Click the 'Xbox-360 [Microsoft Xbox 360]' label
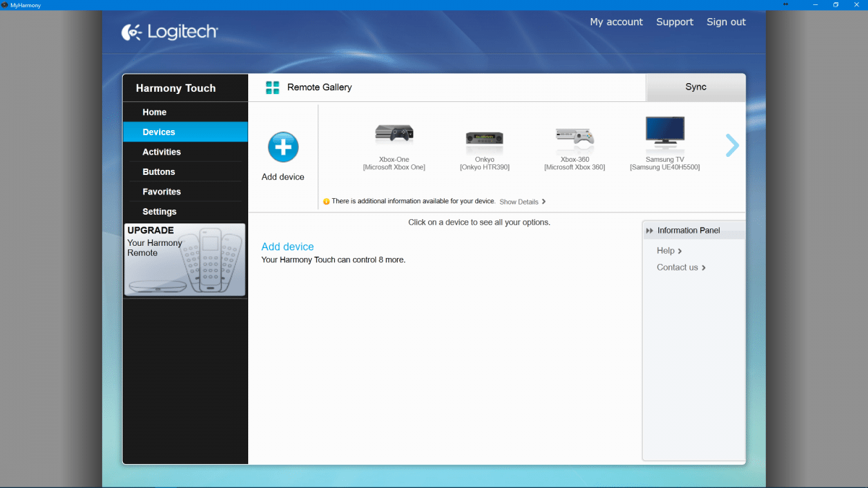868x488 pixels. click(575, 163)
